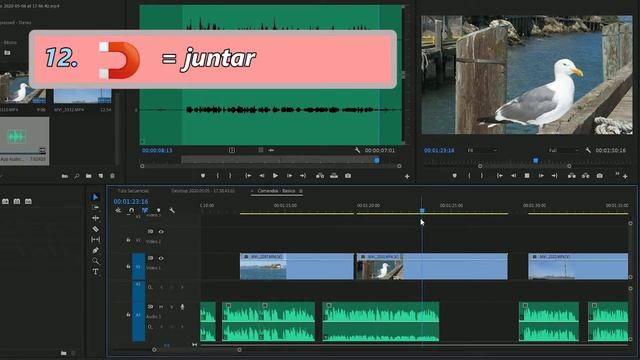
Task: Move the Source monitor playhead handle
Action: (377, 160)
